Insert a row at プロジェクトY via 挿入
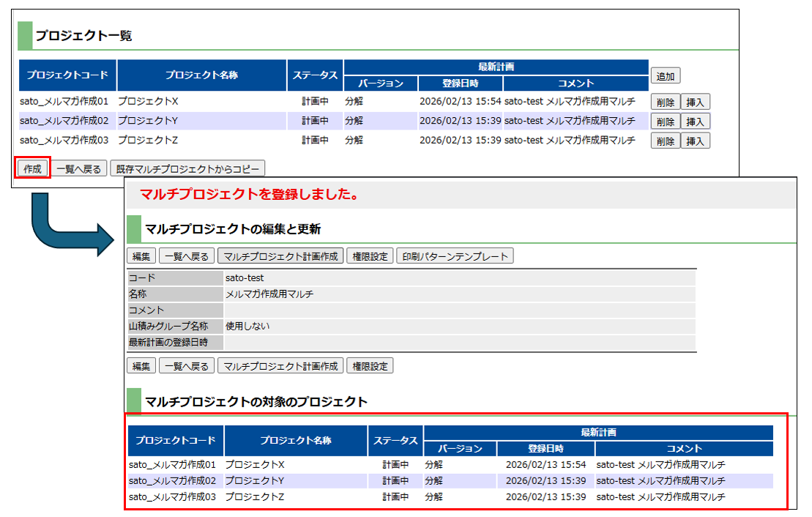 click(x=695, y=122)
